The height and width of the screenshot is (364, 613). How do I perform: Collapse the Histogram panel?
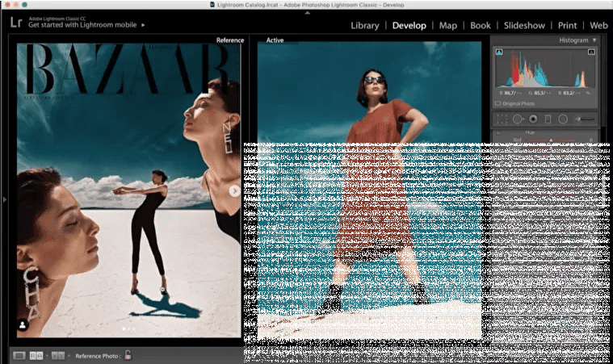pyautogui.click(x=595, y=40)
